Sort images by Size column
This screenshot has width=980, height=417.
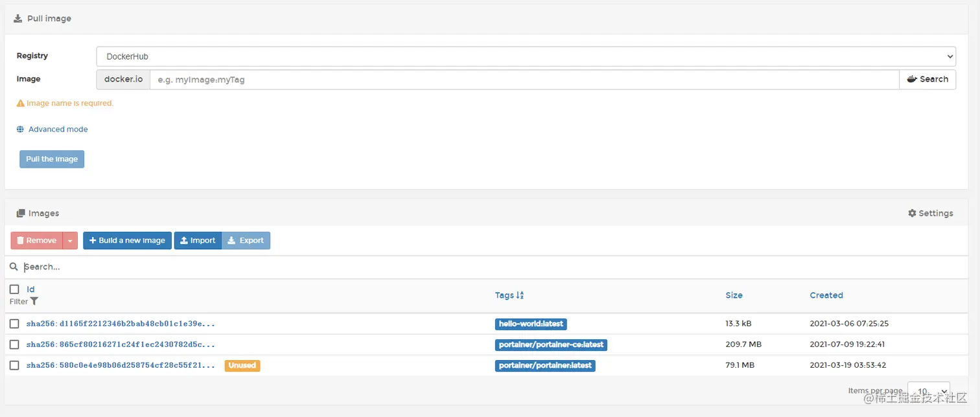[734, 295]
